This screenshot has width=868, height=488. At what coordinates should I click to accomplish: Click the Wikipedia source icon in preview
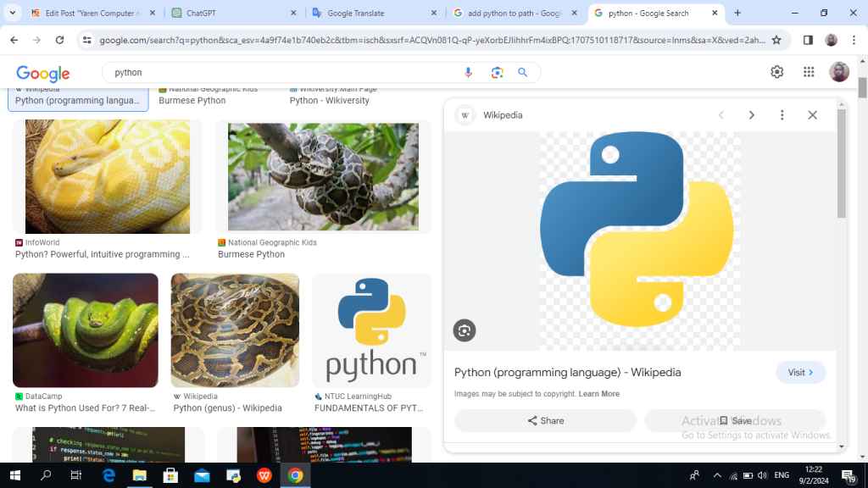pos(465,115)
